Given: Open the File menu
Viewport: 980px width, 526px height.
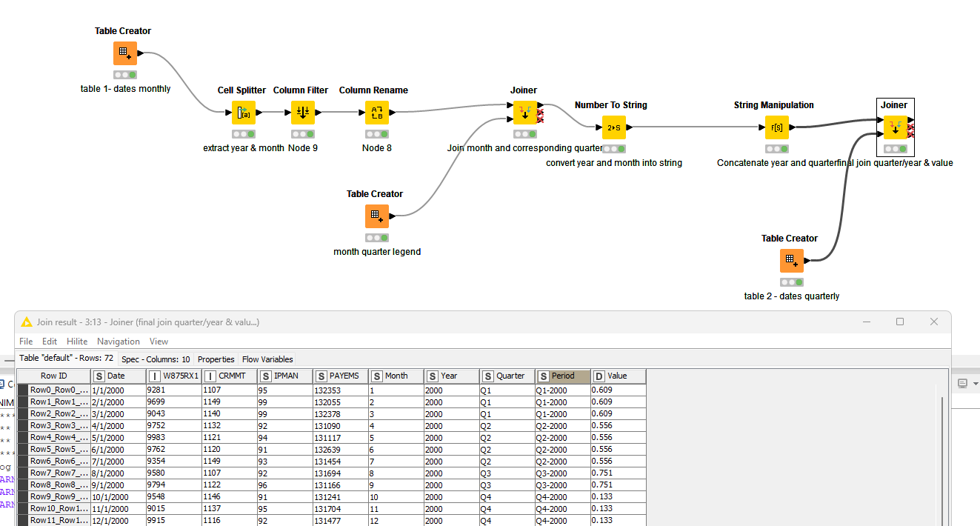Looking at the screenshot, I should [x=25, y=342].
